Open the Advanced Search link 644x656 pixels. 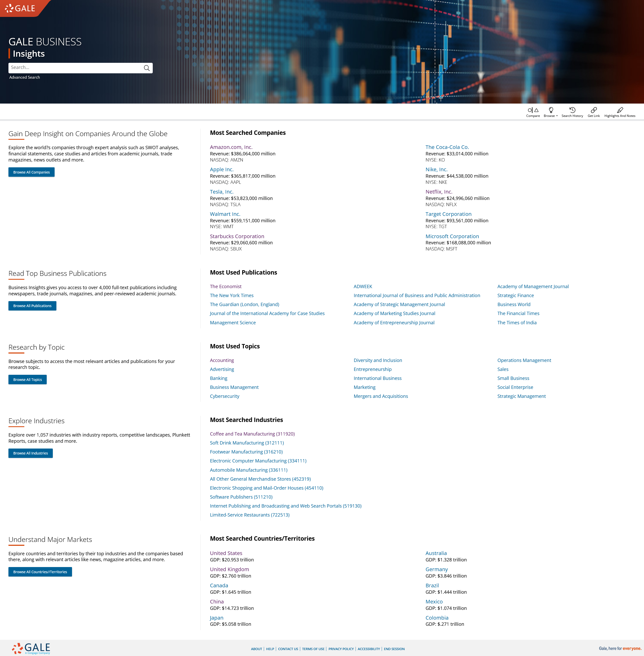[x=24, y=77]
